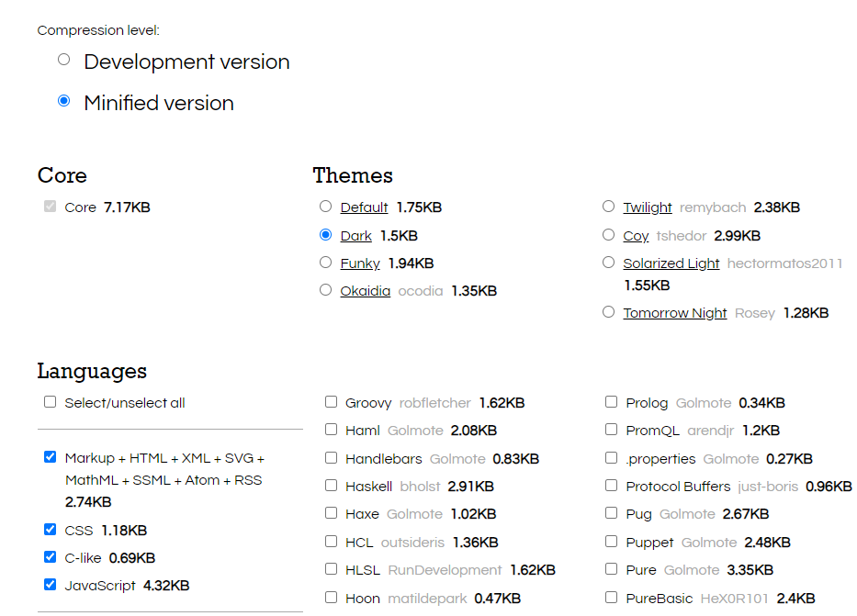
Task: Select the Minified version option
Action: click(63, 101)
